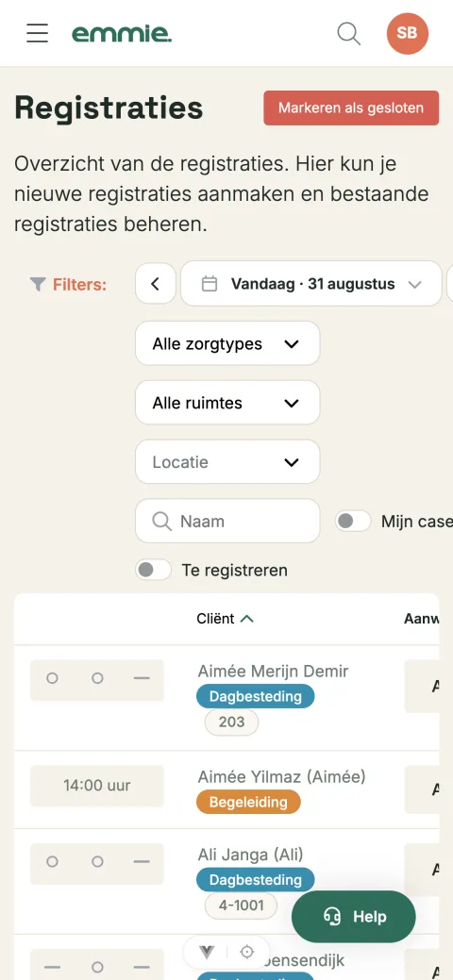
Task: Select first circle for Ali Janga
Action: [x=53, y=862]
